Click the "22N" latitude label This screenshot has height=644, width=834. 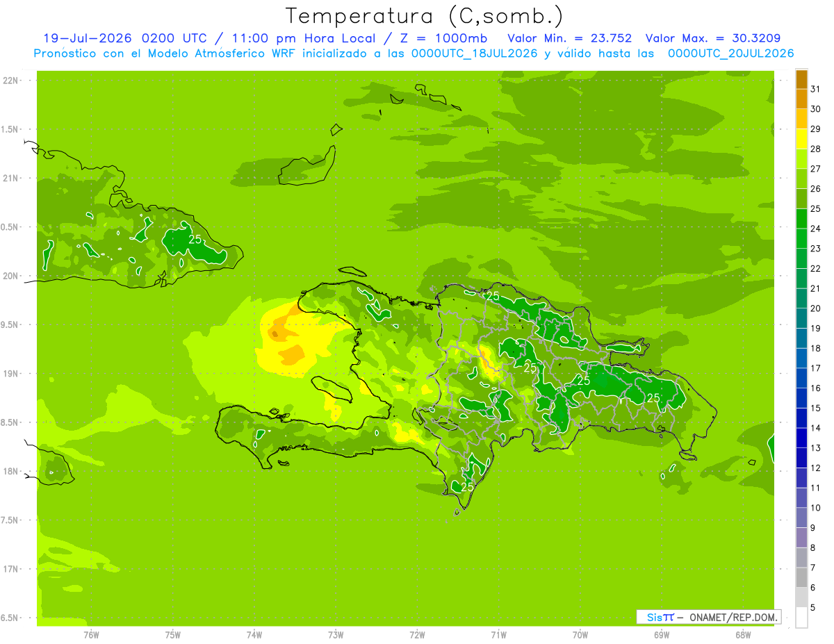pyautogui.click(x=10, y=81)
